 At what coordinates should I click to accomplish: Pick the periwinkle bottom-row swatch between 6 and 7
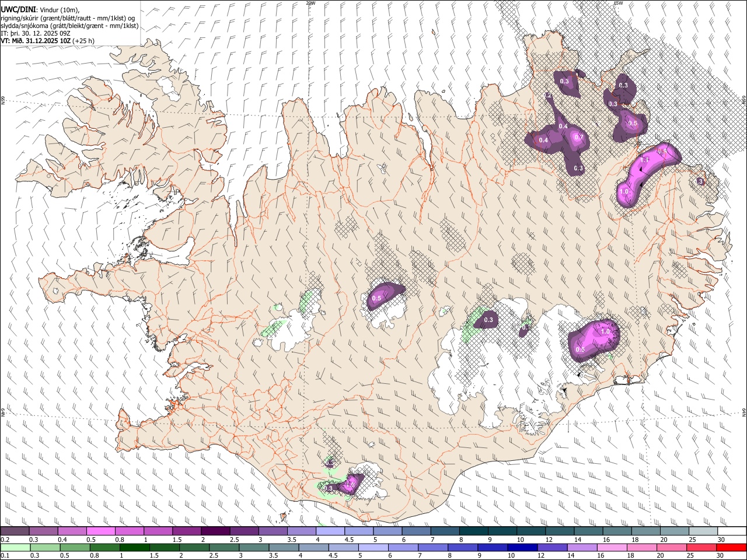[403, 547]
